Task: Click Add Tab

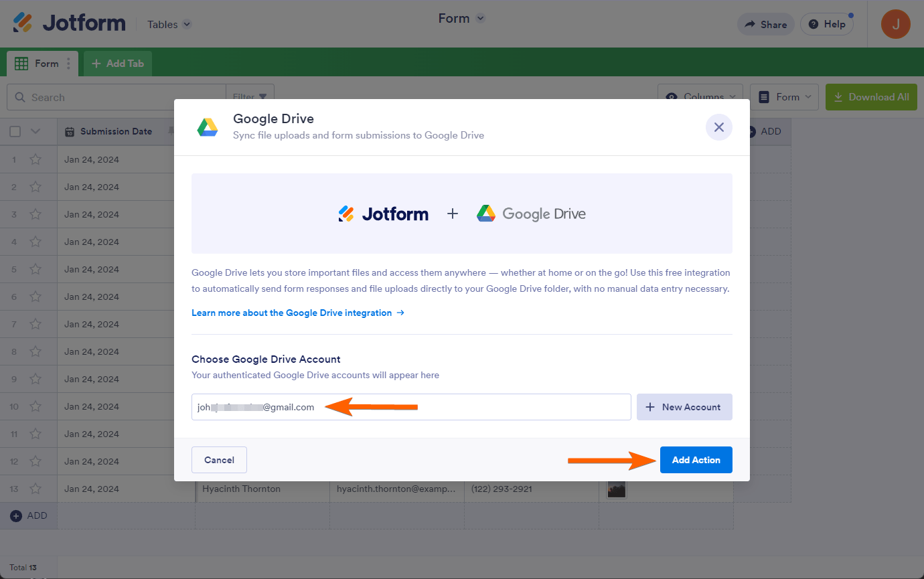Action: 118,64
